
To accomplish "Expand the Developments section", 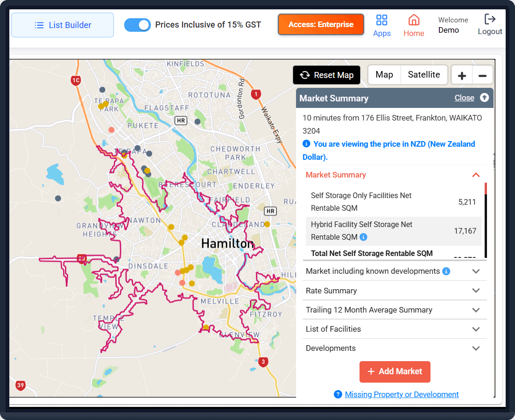I will point(394,348).
